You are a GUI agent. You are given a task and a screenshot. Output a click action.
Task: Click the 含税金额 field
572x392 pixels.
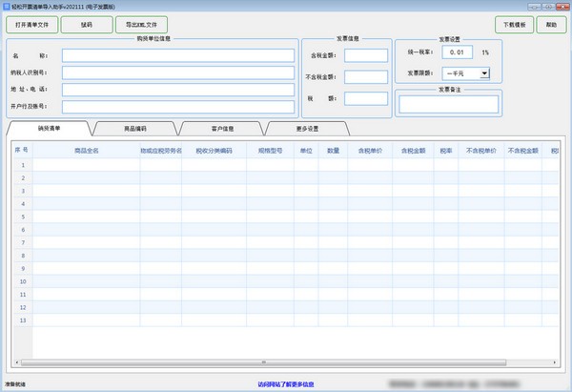click(x=366, y=55)
